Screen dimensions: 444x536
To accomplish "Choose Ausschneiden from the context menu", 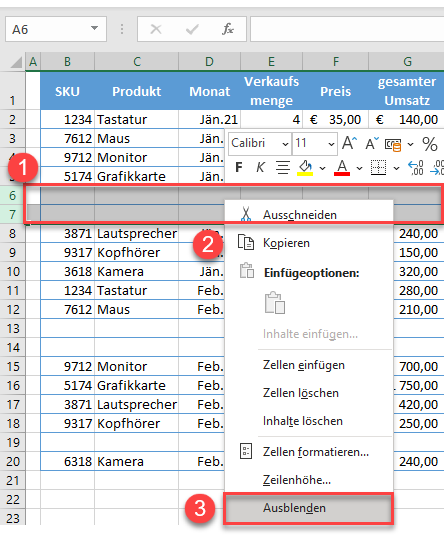I will pos(309,215).
